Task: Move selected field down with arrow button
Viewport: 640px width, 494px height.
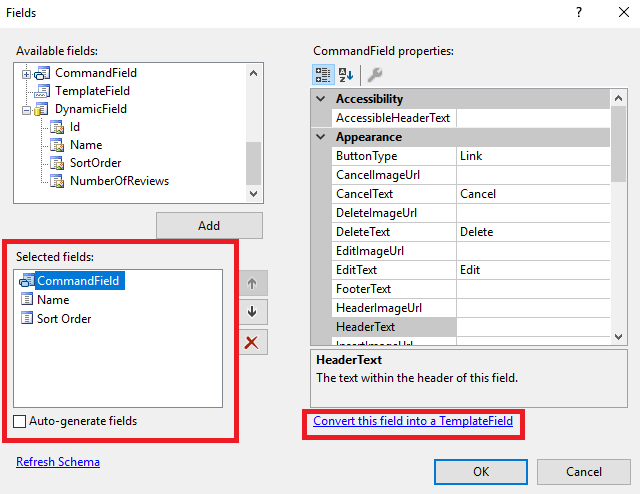Action: click(x=252, y=313)
